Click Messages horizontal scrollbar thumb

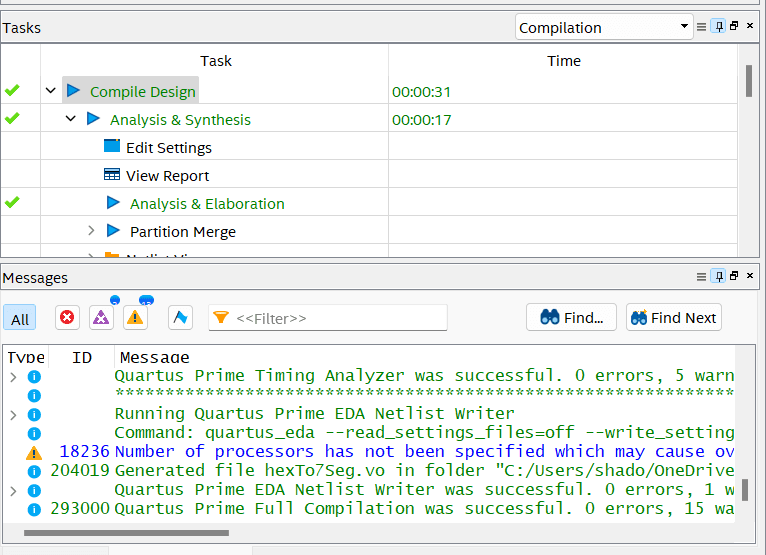tap(126, 533)
